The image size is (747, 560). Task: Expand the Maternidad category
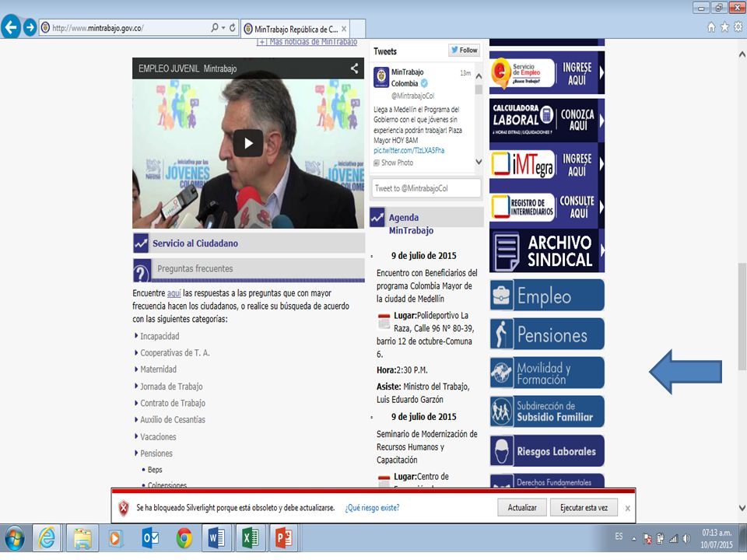(158, 369)
